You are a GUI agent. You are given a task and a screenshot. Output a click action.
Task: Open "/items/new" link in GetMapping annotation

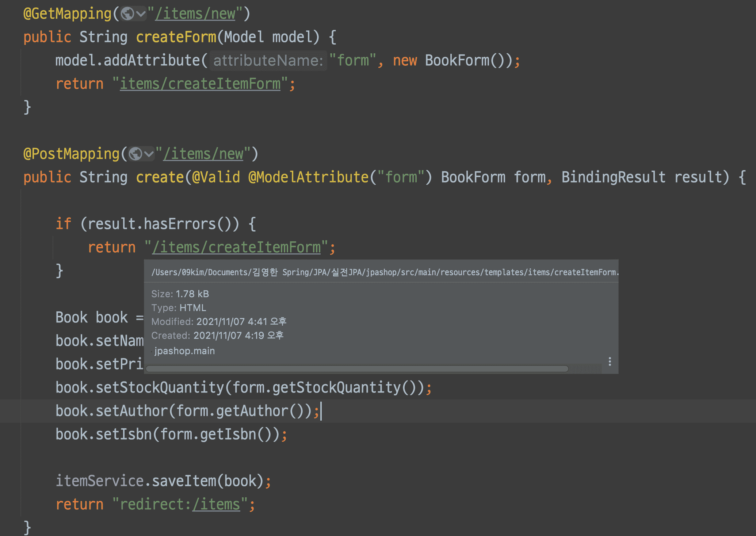(195, 14)
